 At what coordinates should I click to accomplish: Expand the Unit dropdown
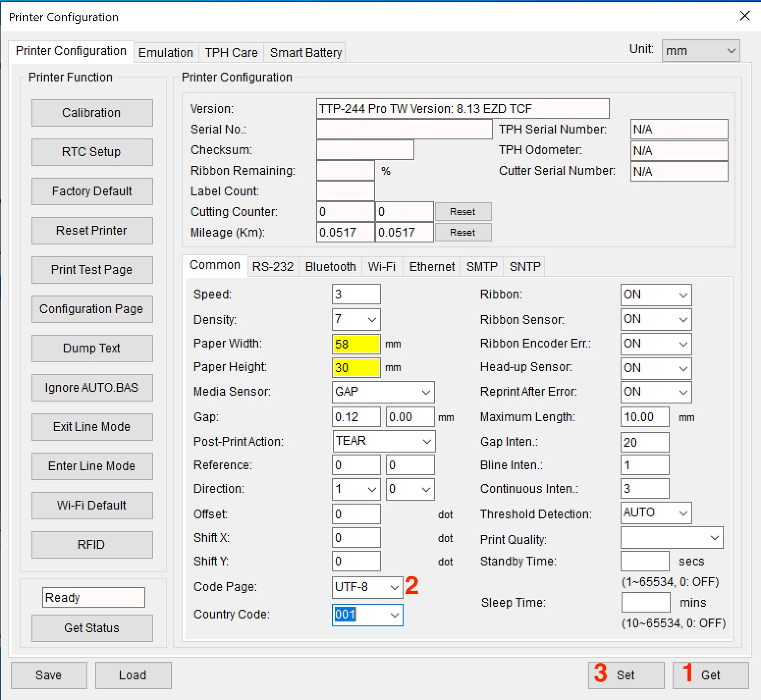click(701, 51)
